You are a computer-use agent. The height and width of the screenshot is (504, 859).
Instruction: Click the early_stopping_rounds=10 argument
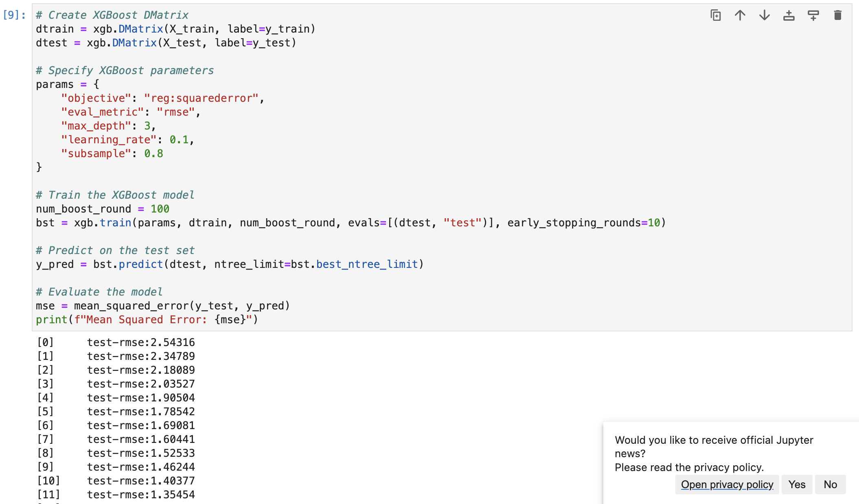click(584, 223)
